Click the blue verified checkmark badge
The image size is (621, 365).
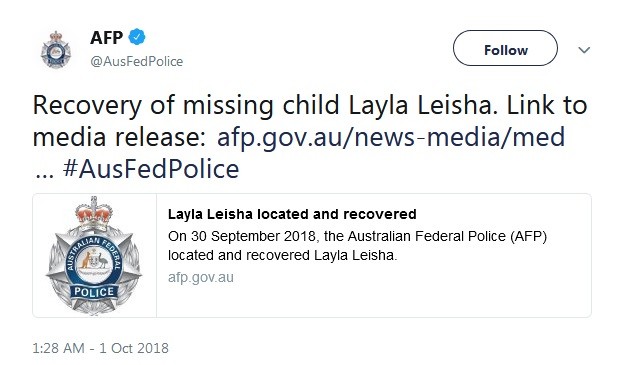[137, 37]
